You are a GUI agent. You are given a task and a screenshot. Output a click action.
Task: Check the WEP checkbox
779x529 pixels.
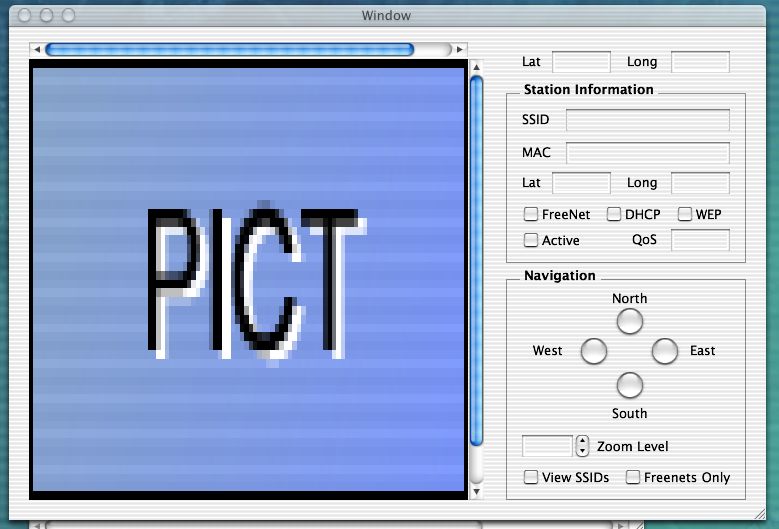coord(685,214)
